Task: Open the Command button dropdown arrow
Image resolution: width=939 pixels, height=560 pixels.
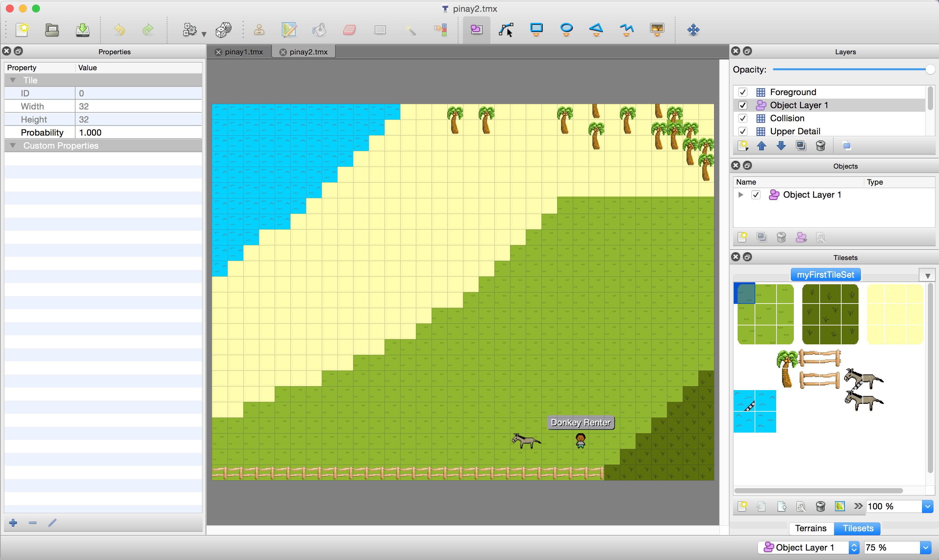Action: tap(204, 34)
